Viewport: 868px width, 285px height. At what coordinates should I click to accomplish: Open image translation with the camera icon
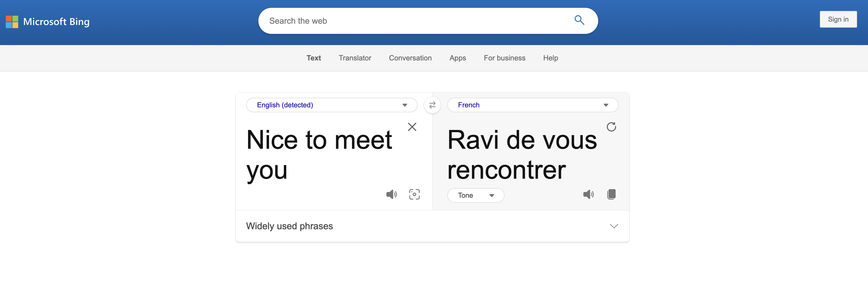(414, 194)
